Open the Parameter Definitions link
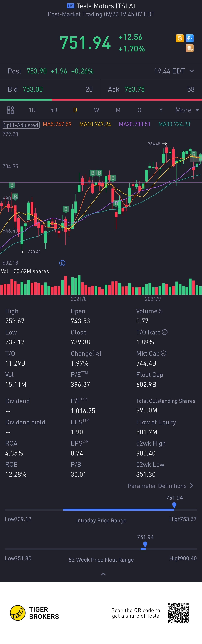Screen dimensions: 202x644 [x=160, y=486]
